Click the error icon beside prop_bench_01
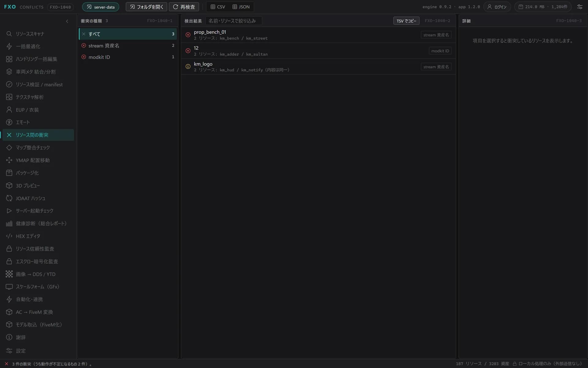The width and height of the screenshot is (588, 368). coord(188,35)
